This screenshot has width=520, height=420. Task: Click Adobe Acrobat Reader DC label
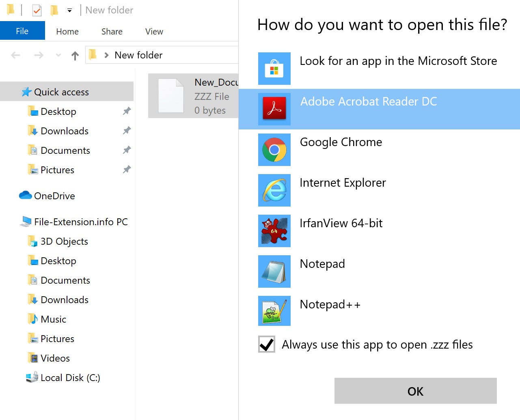coord(369,102)
